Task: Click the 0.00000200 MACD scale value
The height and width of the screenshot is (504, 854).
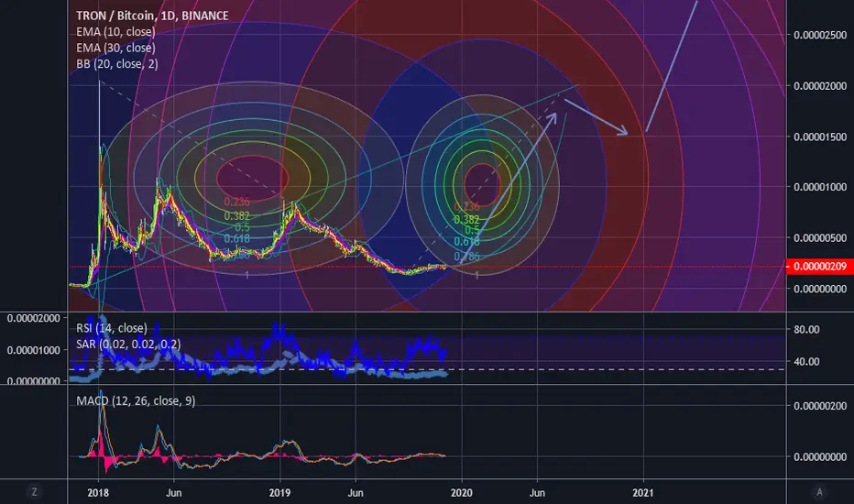Action: point(820,406)
